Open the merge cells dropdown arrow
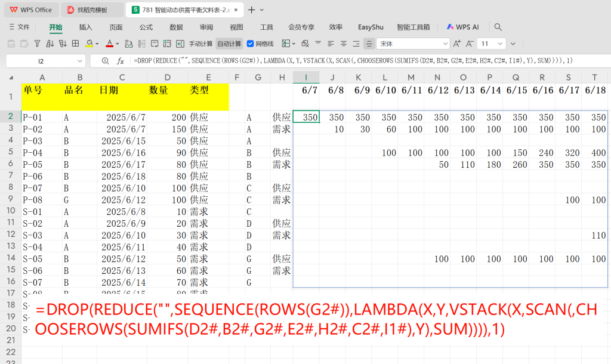611x364 pixels. coord(294,44)
